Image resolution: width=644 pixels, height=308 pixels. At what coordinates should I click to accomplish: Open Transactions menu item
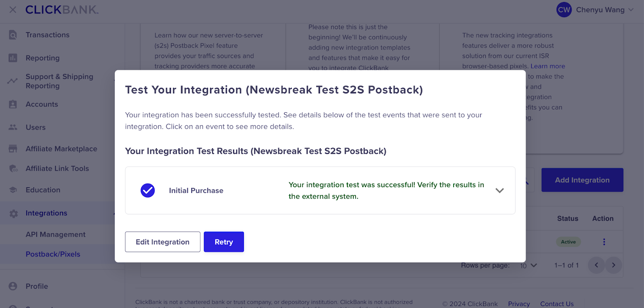[x=47, y=35]
